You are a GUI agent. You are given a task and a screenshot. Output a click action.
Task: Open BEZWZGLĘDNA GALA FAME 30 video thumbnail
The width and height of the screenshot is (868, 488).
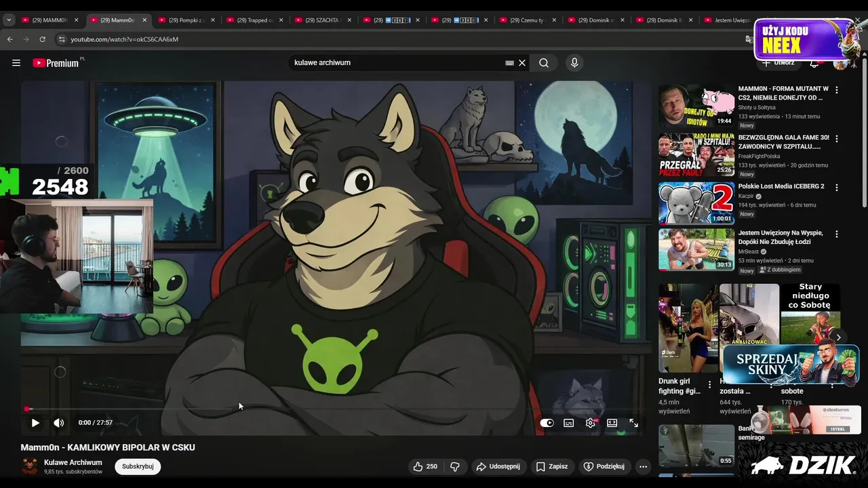[696, 155]
